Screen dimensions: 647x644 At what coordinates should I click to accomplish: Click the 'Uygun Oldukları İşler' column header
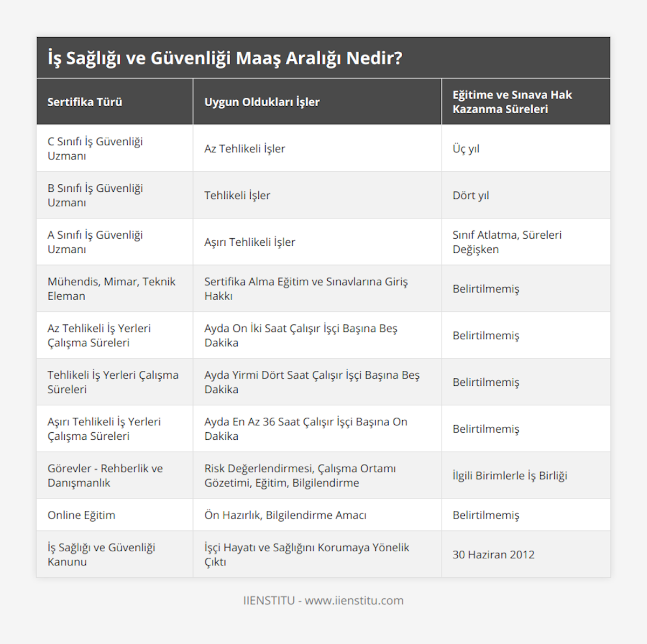coord(262,102)
